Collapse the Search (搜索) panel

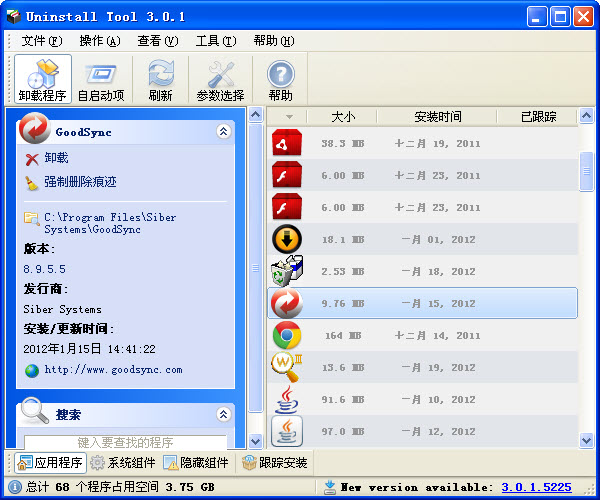pos(223,414)
